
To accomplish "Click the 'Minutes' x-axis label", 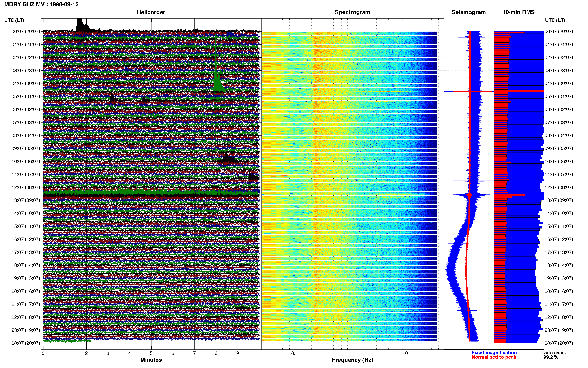I will pos(151,360).
